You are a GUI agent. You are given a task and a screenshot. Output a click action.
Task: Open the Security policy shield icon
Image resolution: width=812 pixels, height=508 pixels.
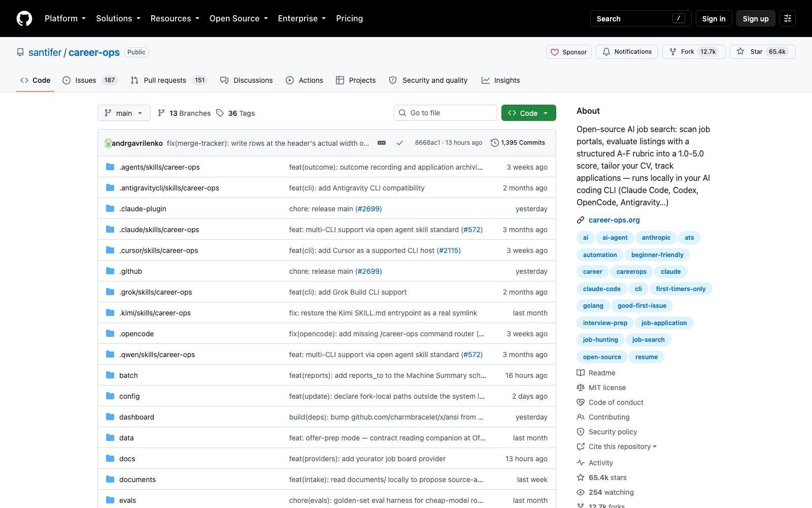[581, 432]
